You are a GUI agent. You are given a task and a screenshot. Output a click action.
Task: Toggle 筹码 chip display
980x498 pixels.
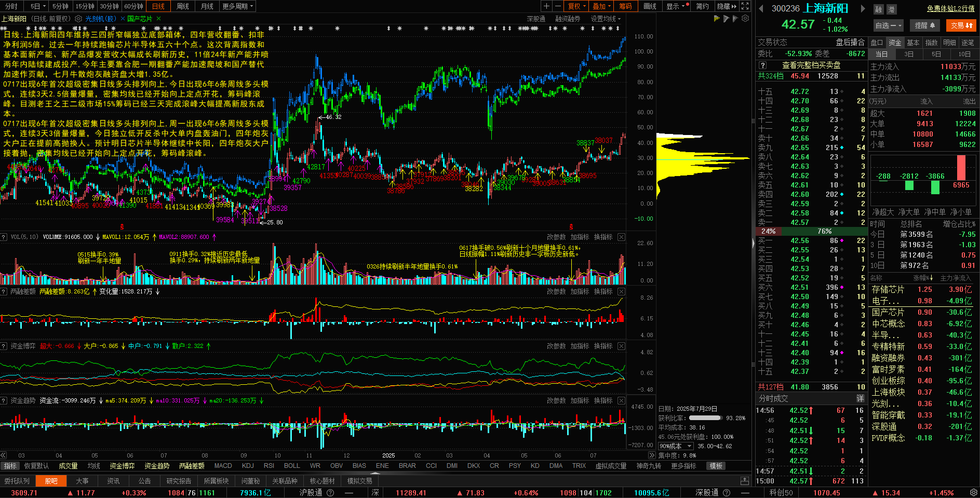tap(625, 6)
